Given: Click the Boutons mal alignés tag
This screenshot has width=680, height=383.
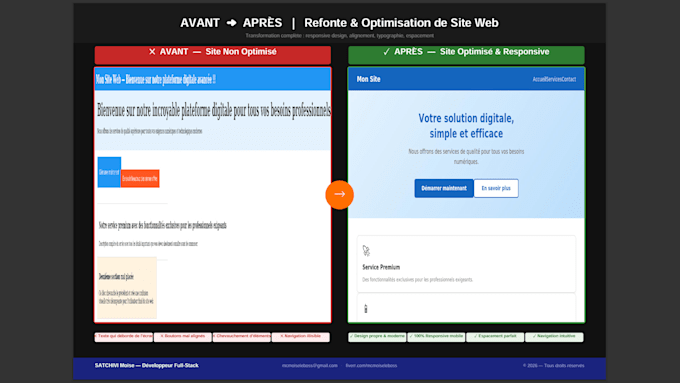Looking at the screenshot, I should click(x=183, y=337).
